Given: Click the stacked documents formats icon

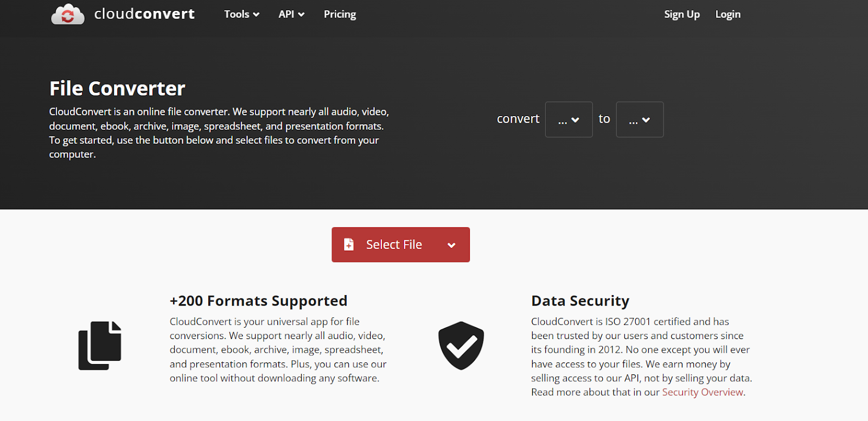Looking at the screenshot, I should [x=100, y=346].
